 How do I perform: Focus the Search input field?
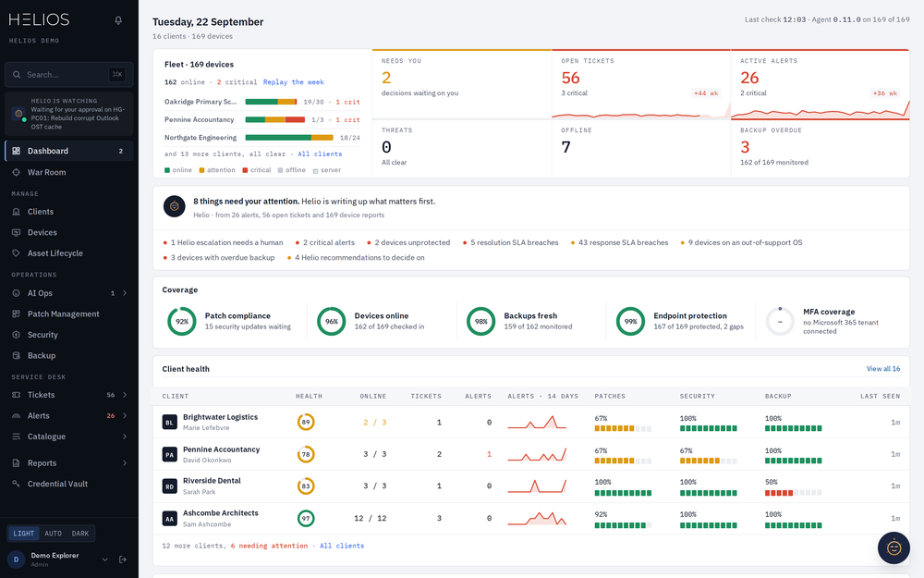point(69,75)
